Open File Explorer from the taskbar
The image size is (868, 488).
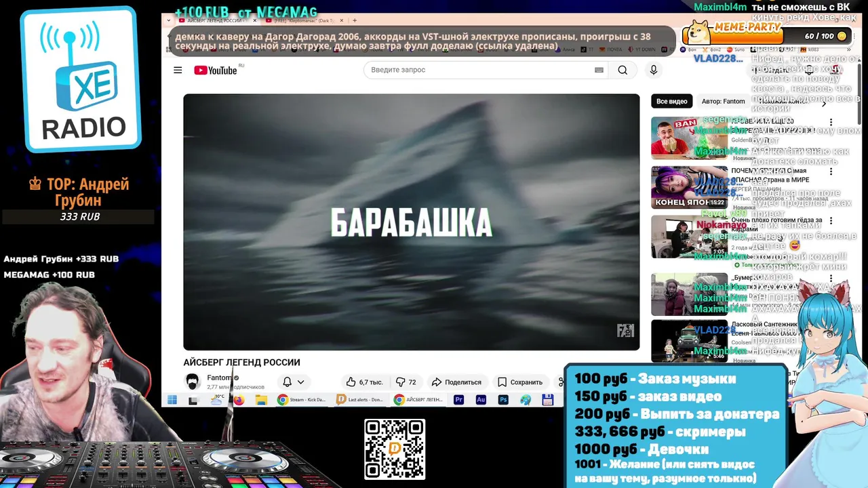click(261, 400)
